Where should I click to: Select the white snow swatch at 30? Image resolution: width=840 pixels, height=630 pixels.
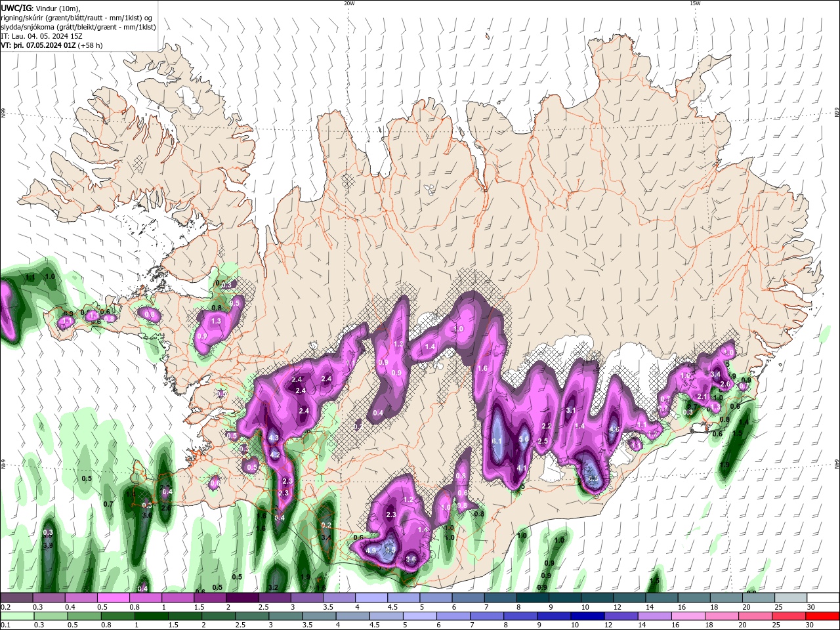point(824,598)
